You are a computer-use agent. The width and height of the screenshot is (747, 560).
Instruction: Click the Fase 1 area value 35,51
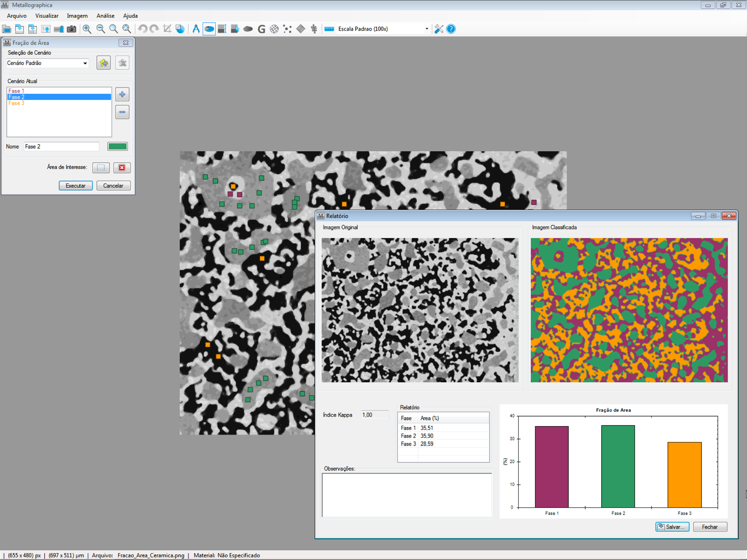(427, 428)
